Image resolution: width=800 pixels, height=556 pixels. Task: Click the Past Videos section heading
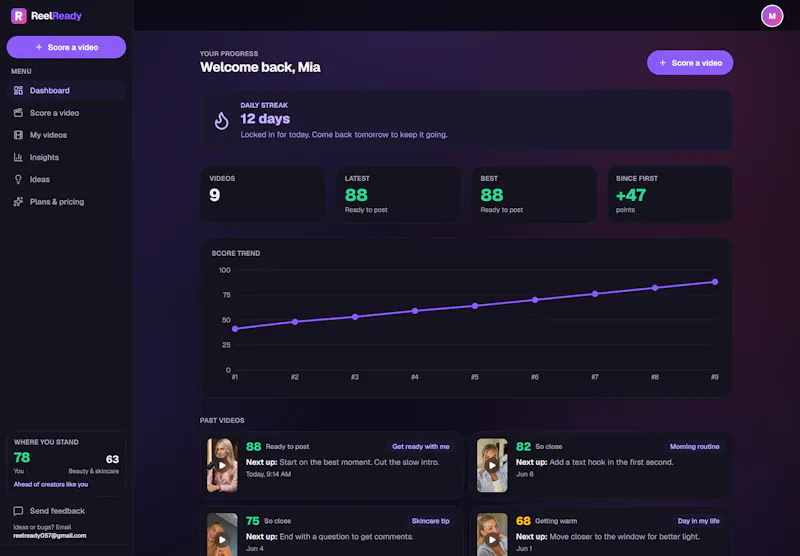[x=222, y=420]
